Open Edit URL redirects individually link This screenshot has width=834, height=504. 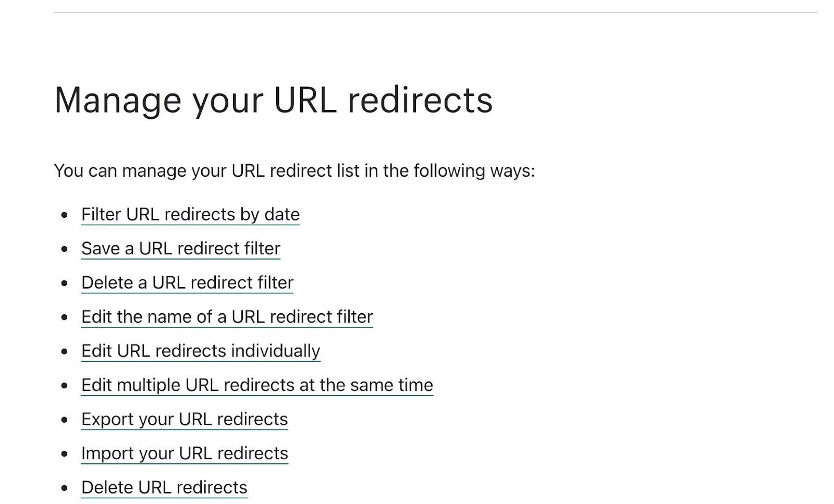click(x=201, y=351)
